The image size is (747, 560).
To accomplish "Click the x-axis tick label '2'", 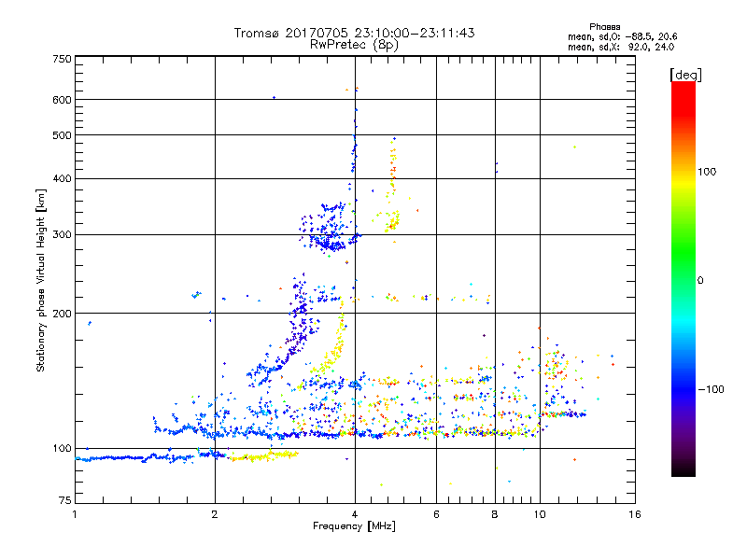I will click(215, 514).
